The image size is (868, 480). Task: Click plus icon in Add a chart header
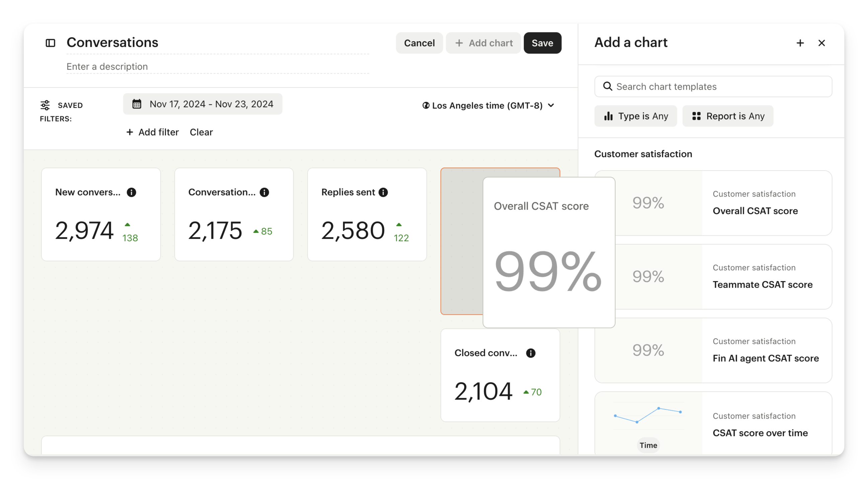click(800, 43)
